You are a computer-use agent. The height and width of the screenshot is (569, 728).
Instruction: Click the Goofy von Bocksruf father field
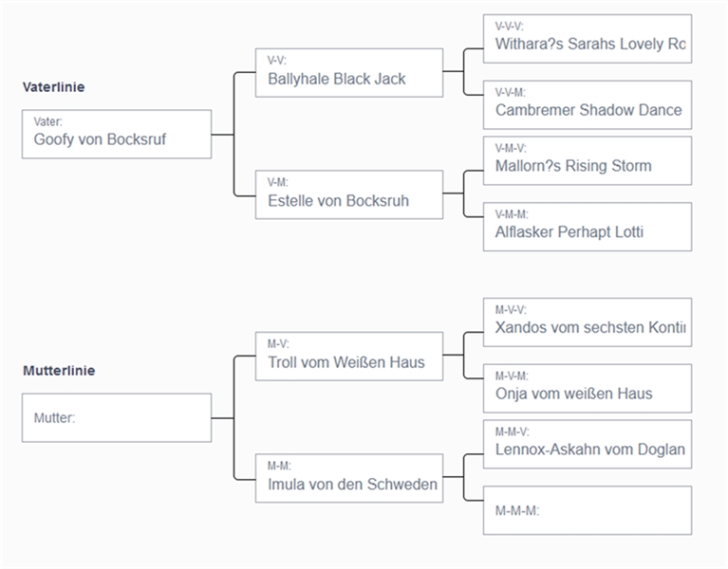pos(116,134)
